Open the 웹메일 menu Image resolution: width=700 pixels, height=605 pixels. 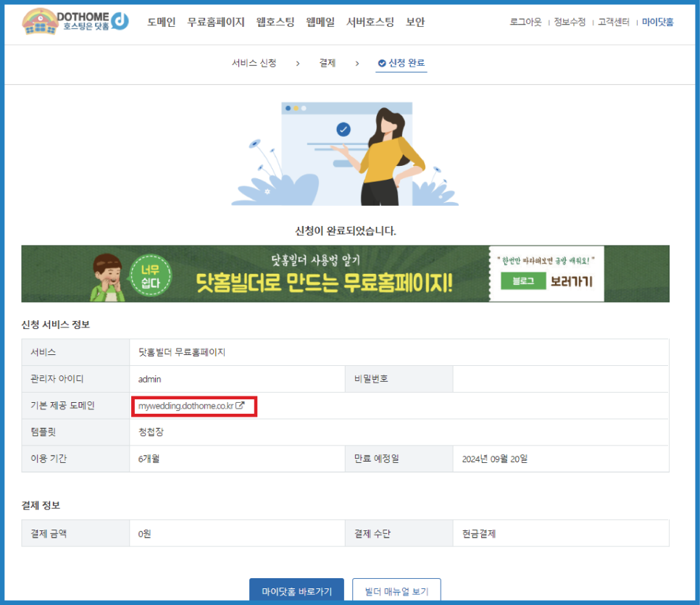(320, 22)
